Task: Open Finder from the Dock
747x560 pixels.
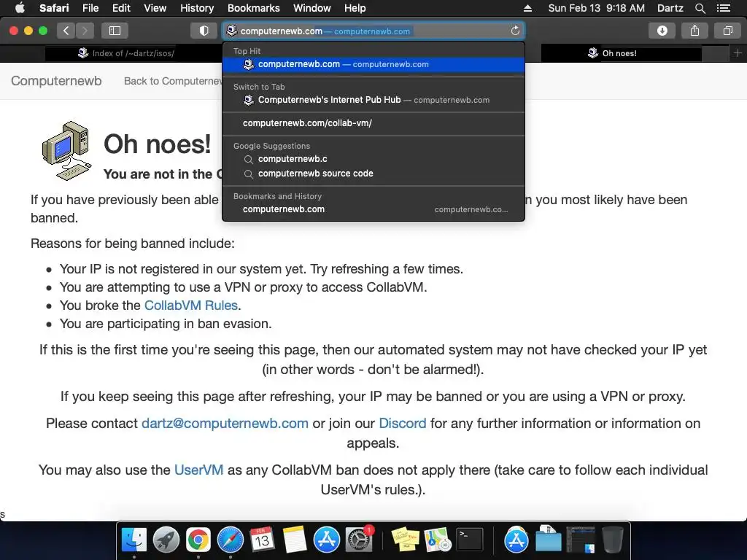Action: pyautogui.click(x=134, y=540)
